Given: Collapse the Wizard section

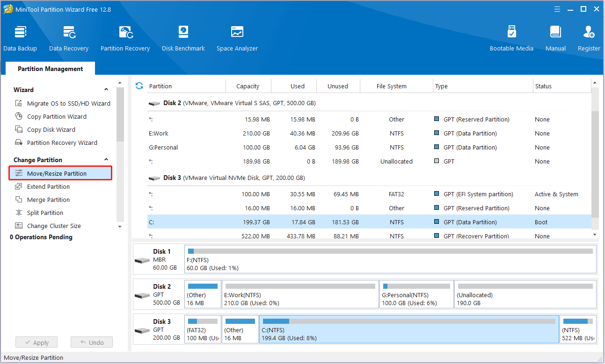Looking at the screenshot, I should [106, 90].
